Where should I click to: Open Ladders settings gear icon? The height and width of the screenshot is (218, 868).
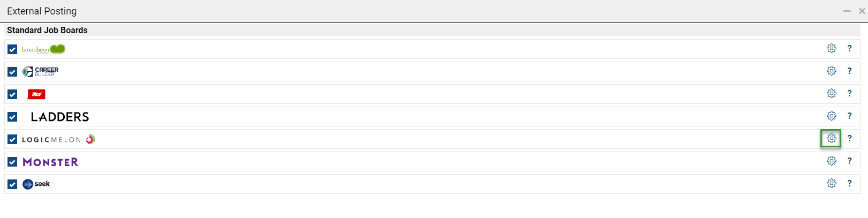[831, 116]
